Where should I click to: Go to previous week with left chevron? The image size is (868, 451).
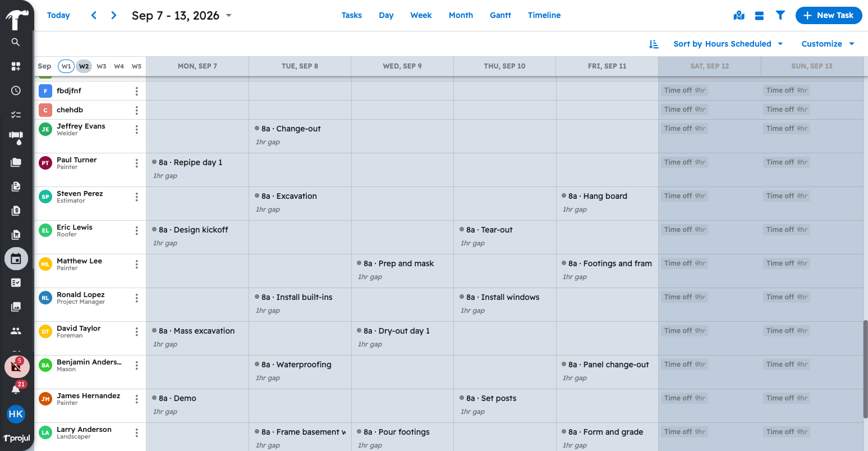point(94,15)
